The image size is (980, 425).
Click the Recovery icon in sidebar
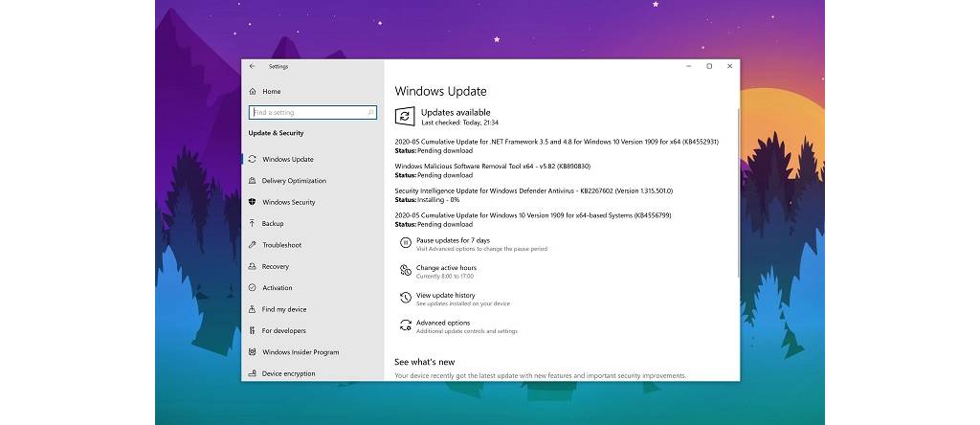[x=252, y=266]
